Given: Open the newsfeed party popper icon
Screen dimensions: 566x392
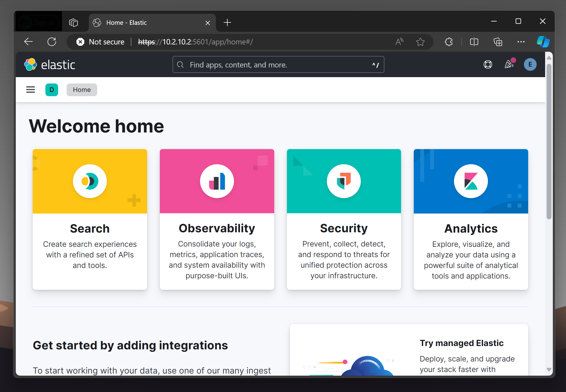Looking at the screenshot, I should 509,64.
